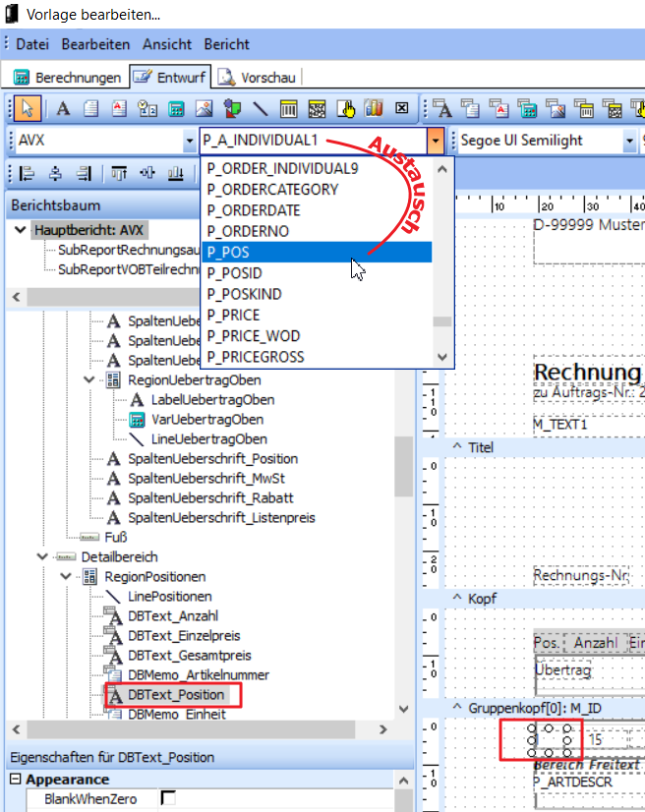Click the field list scroll-down arrow
The width and height of the screenshot is (645, 812).
click(441, 357)
